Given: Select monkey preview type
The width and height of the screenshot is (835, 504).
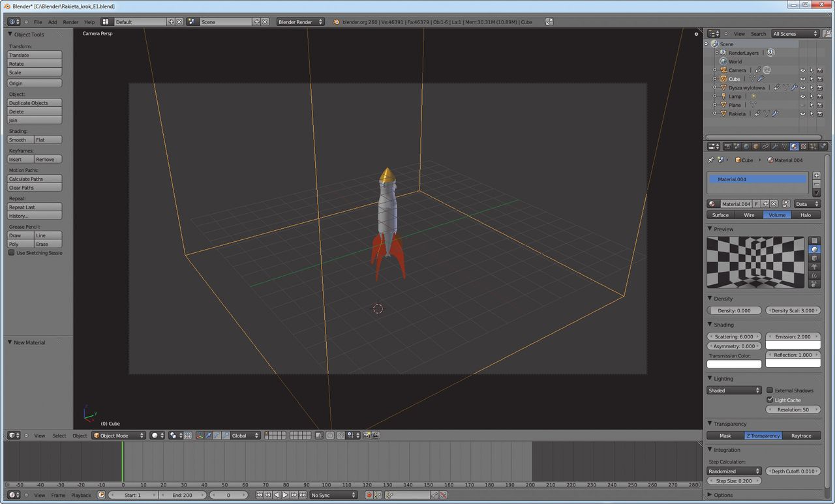Looking at the screenshot, I should pyautogui.click(x=814, y=267).
